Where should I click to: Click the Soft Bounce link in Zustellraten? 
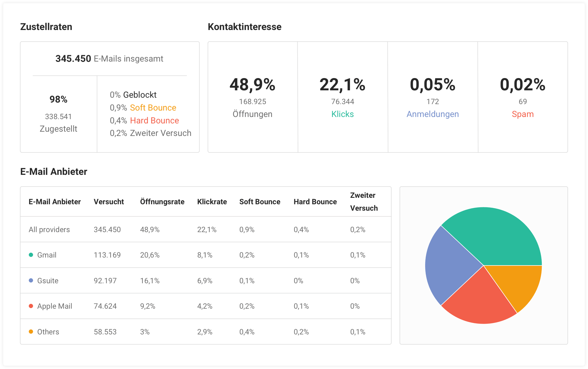153,108
